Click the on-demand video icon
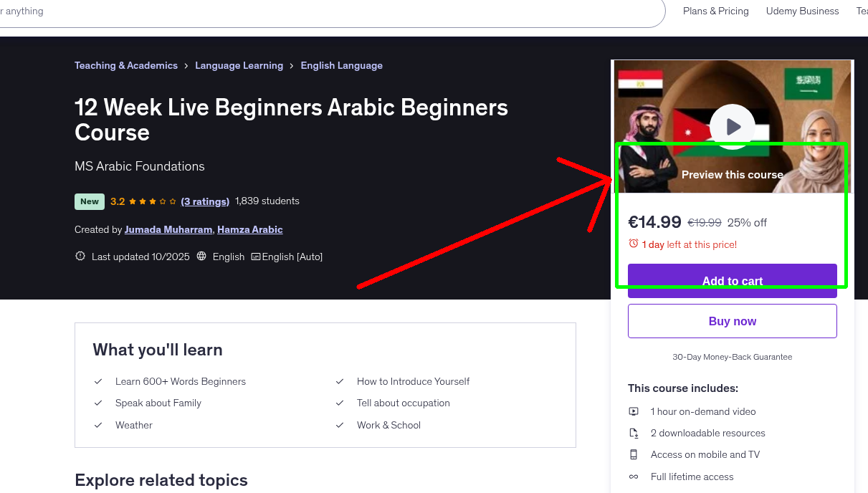 pyautogui.click(x=634, y=411)
